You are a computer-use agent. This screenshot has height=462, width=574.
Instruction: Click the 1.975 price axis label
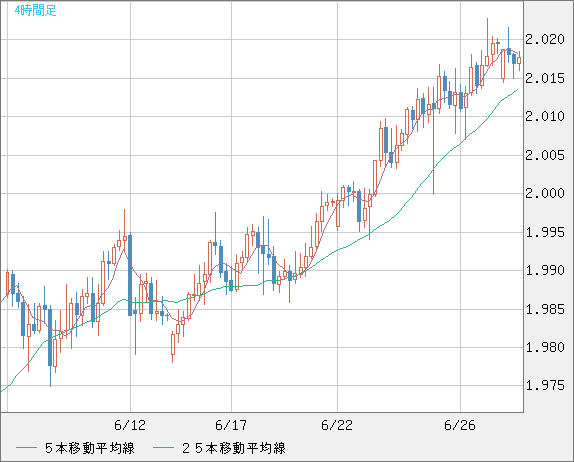[545, 385]
